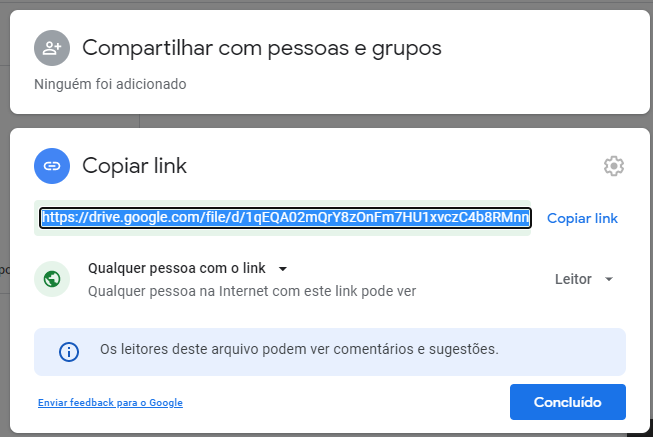Click 'Qualquer pessoa na Internet' description text
The width and height of the screenshot is (653, 437).
[x=252, y=291]
